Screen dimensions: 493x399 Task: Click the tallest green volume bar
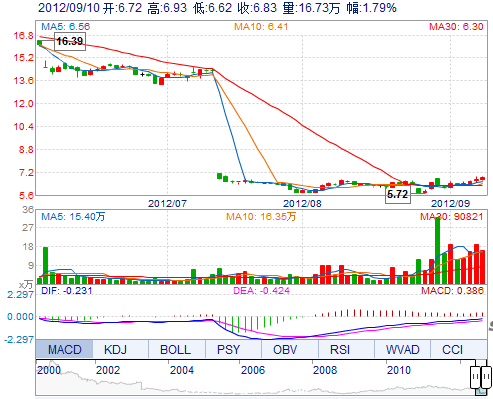437,250
